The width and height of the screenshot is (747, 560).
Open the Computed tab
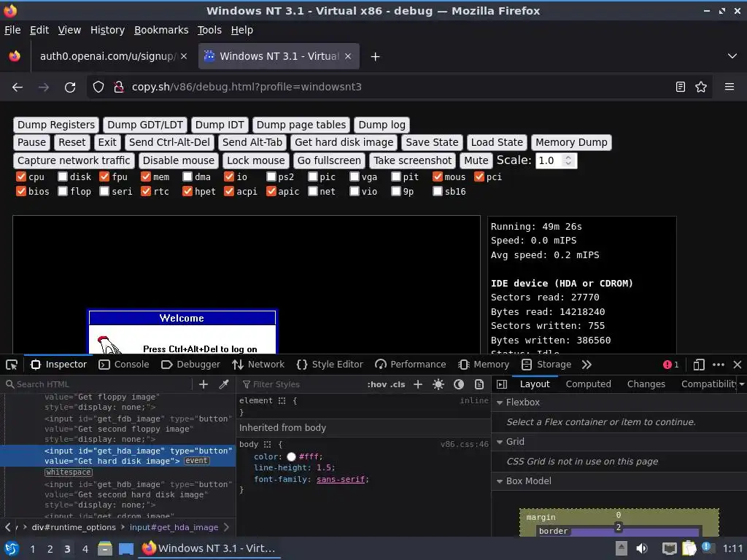pos(589,384)
